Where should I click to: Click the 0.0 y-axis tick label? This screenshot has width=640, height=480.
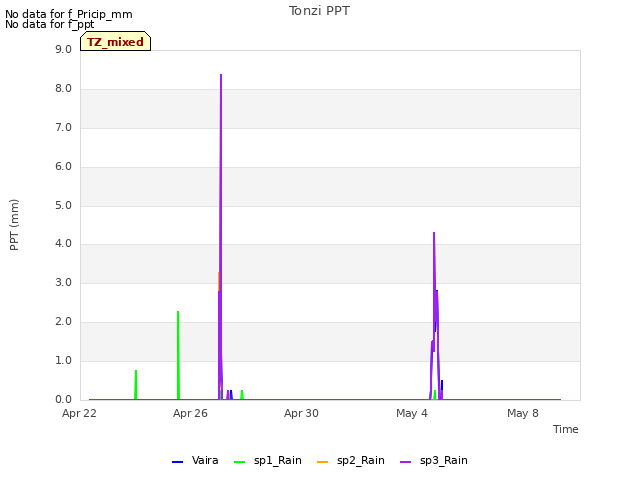pyautogui.click(x=63, y=400)
